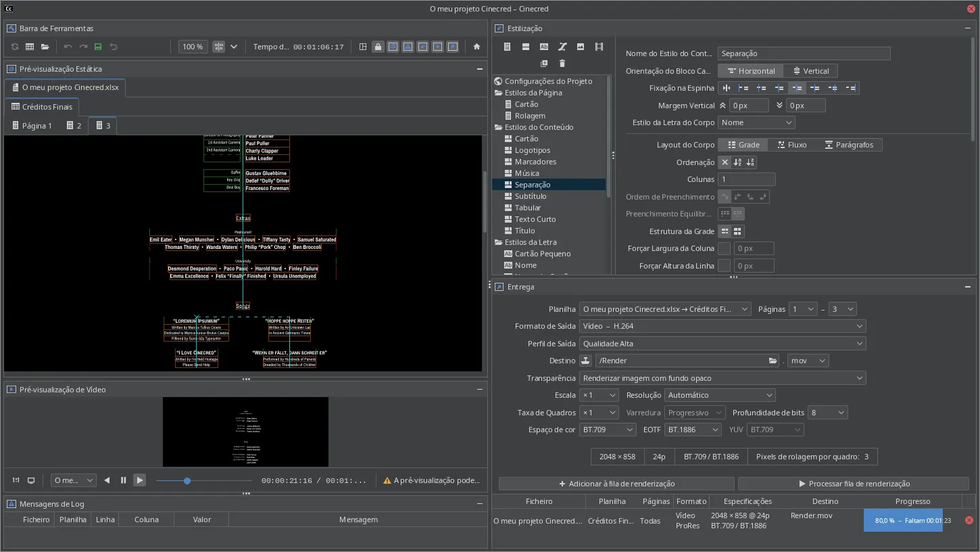Click Adicionar à fila de renderização button
Viewport: 980px width, 552px height.
coord(616,484)
